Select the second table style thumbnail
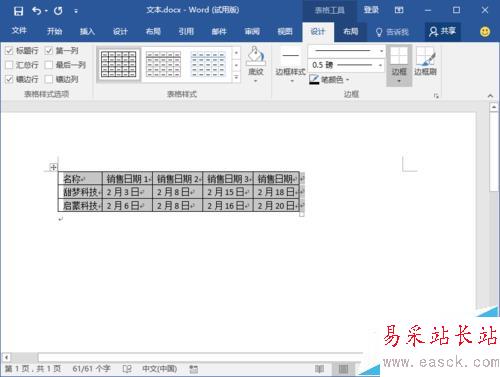This screenshot has height=377, width=500. coord(163,64)
